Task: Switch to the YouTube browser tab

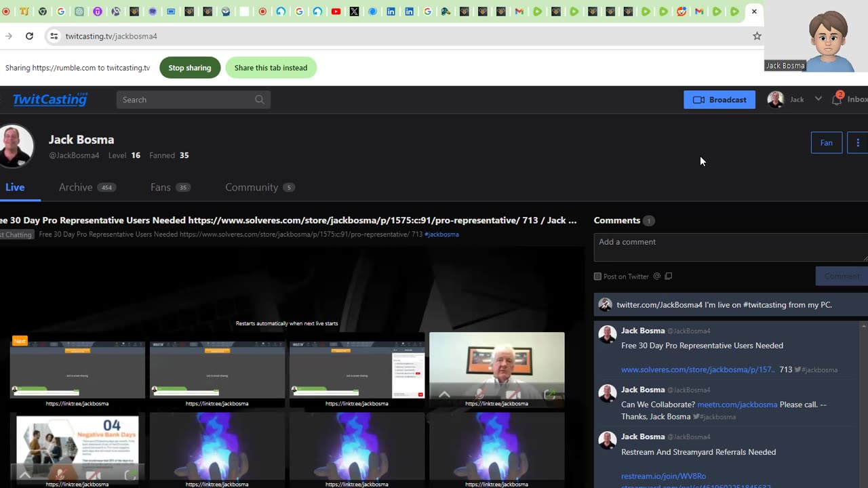Action: (336, 12)
